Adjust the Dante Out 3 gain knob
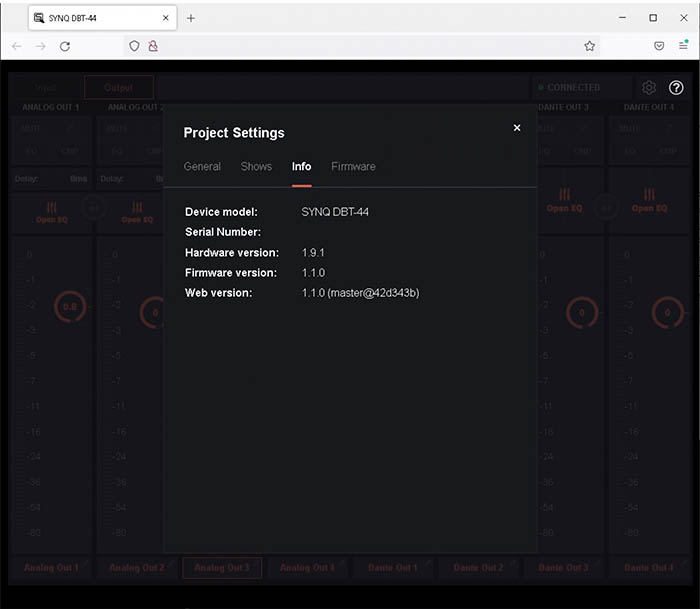 [x=582, y=312]
